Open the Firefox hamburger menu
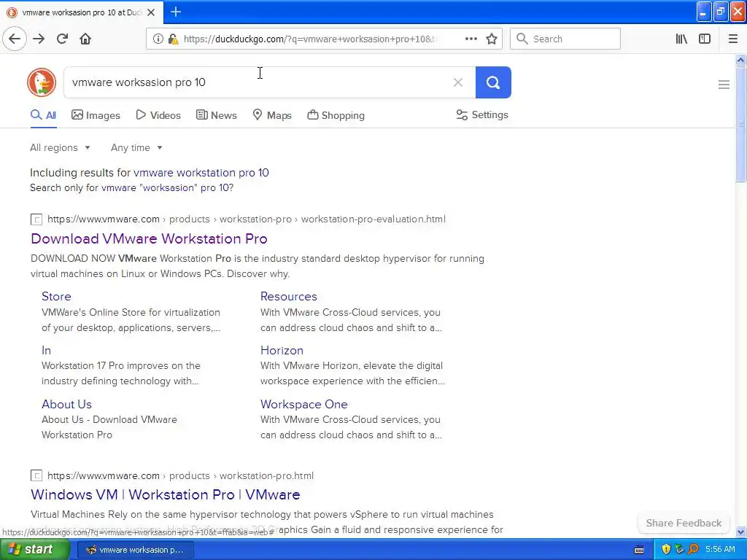Viewport: 747px width, 560px height. 733,39
